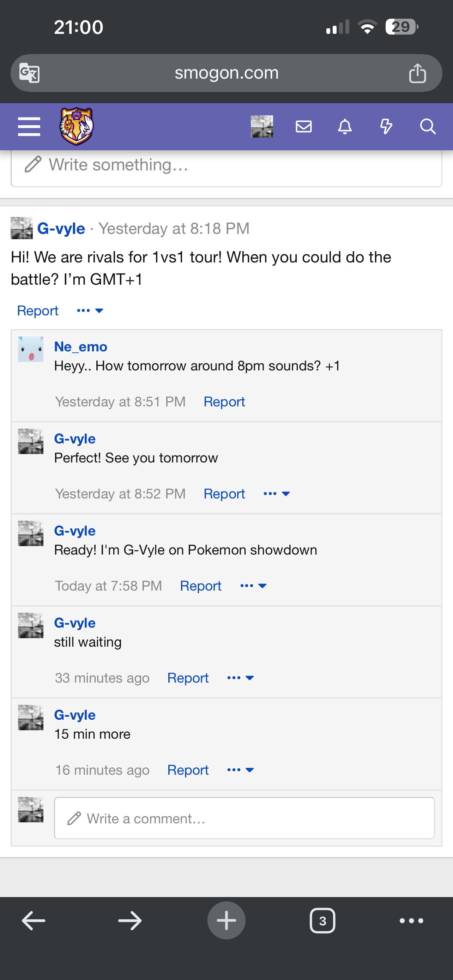
Task: Tap the share icon in address bar
Action: click(x=417, y=73)
